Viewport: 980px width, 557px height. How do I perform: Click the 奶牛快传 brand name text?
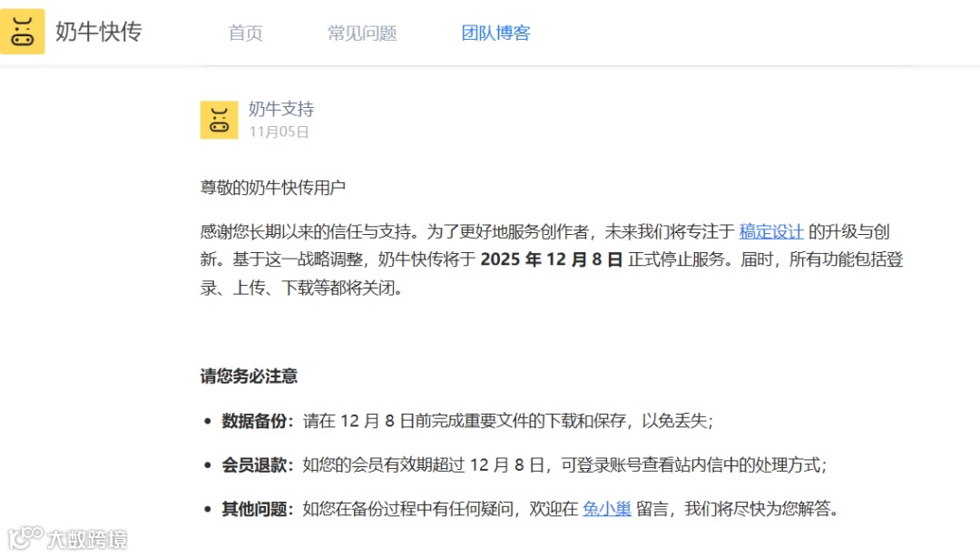[99, 31]
